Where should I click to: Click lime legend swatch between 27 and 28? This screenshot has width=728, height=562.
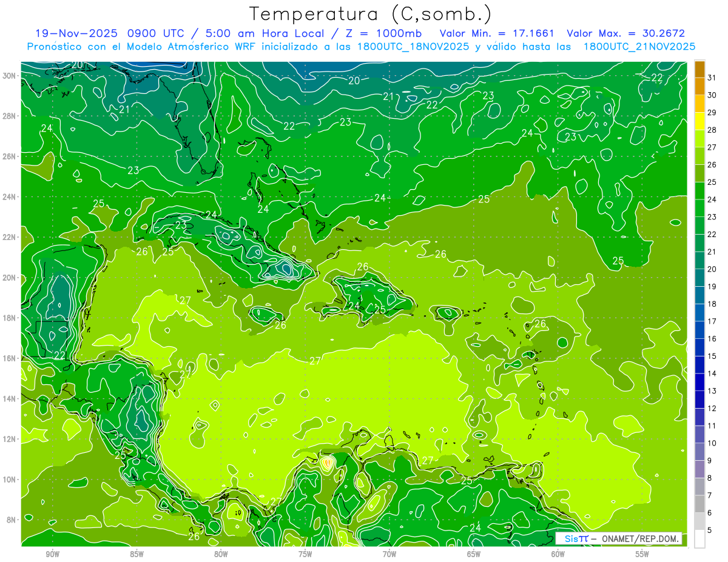pos(699,139)
